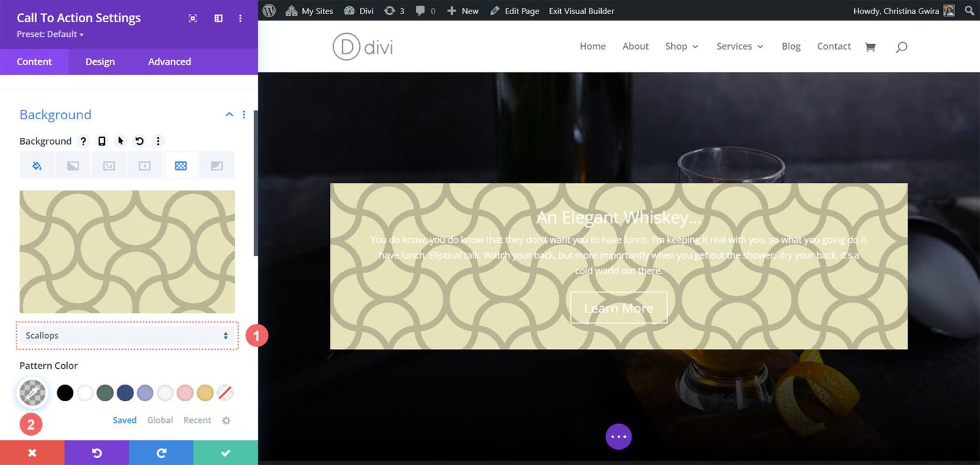The width and height of the screenshot is (980, 465).
Task: Click the search icon in site header
Action: coord(901,46)
